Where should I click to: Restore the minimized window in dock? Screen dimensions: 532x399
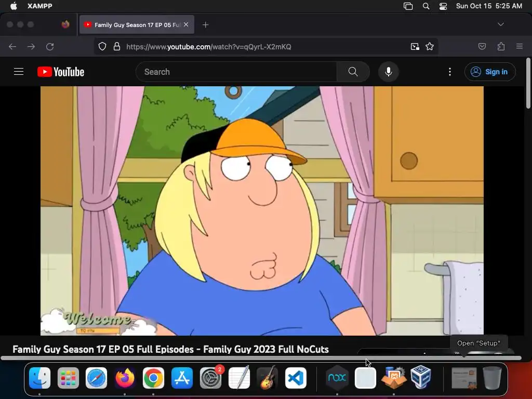[x=464, y=378]
